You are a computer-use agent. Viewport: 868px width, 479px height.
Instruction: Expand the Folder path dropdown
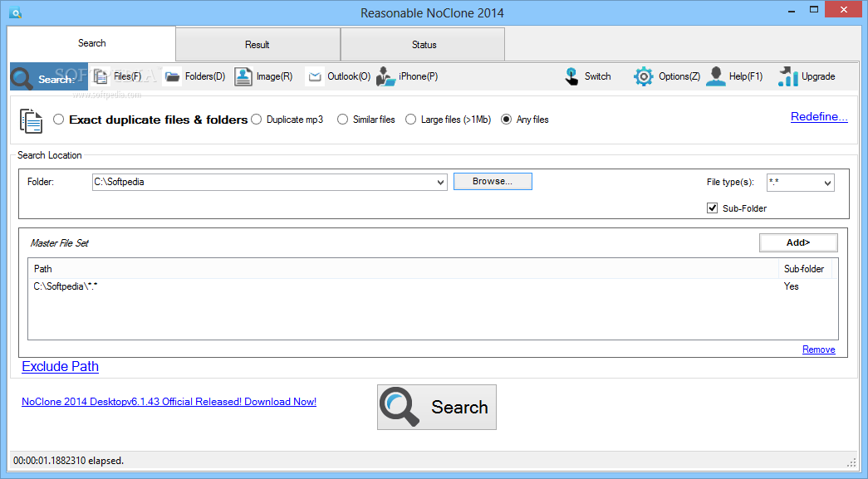[x=440, y=182]
